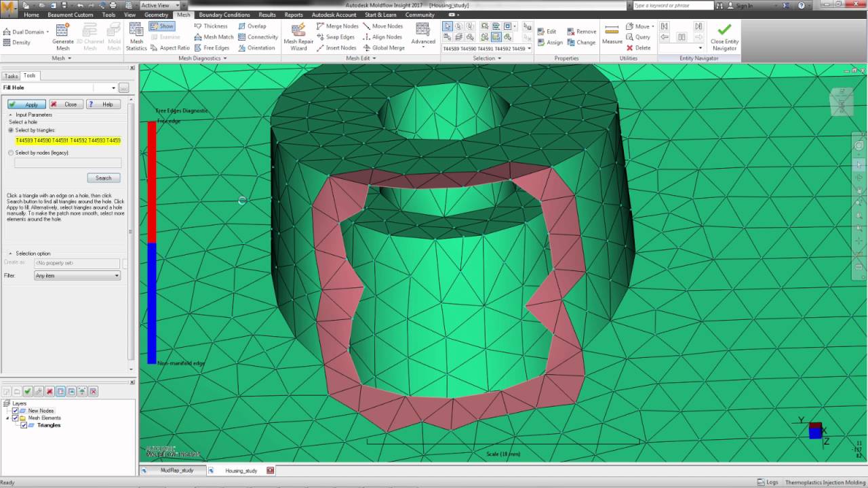The image size is (868, 488).
Task: Toggle the Triangles layer checkbox
Action: (24, 426)
